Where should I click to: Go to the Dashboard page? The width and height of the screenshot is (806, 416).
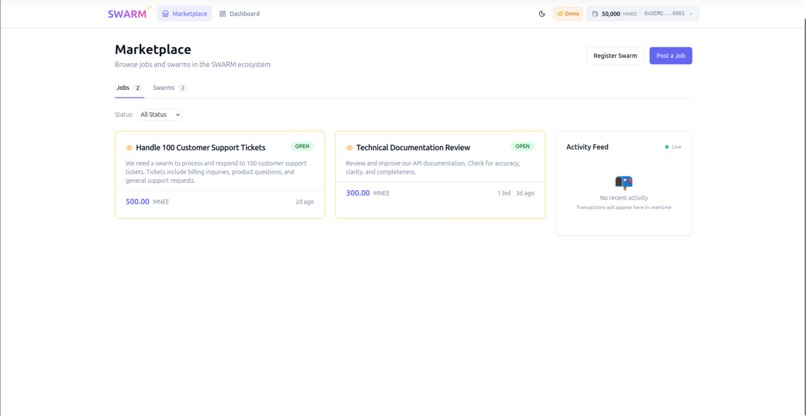pyautogui.click(x=240, y=14)
